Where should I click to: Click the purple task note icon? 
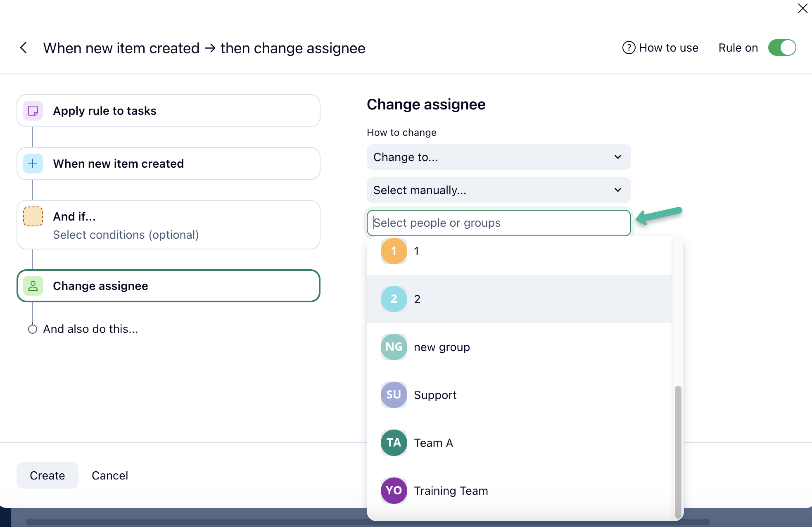click(33, 111)
